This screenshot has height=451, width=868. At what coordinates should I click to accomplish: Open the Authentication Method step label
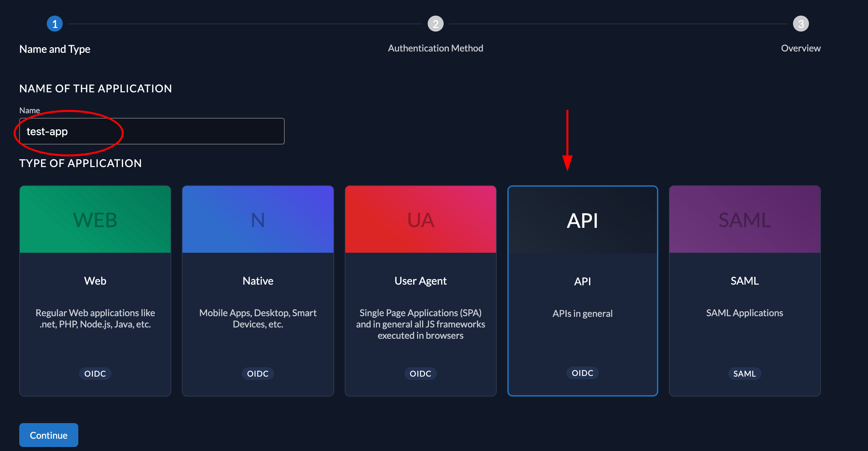click(436, 48)
